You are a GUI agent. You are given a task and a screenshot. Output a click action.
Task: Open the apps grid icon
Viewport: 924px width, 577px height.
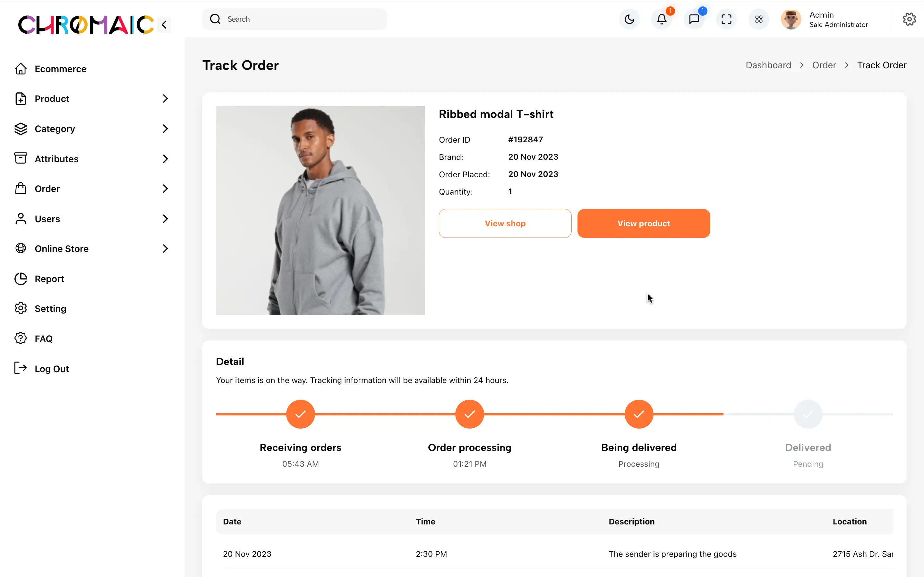point(759,19)
